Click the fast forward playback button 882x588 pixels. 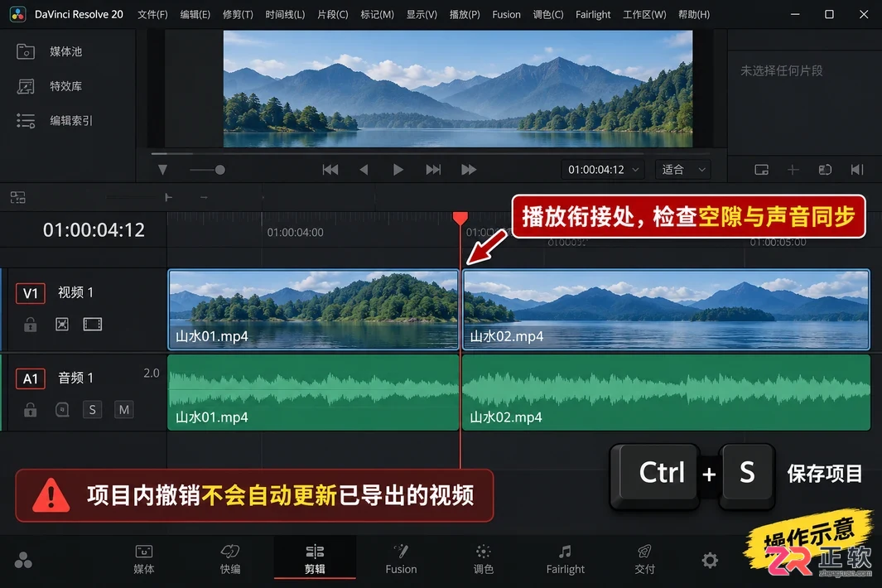(x=469, y=170)
